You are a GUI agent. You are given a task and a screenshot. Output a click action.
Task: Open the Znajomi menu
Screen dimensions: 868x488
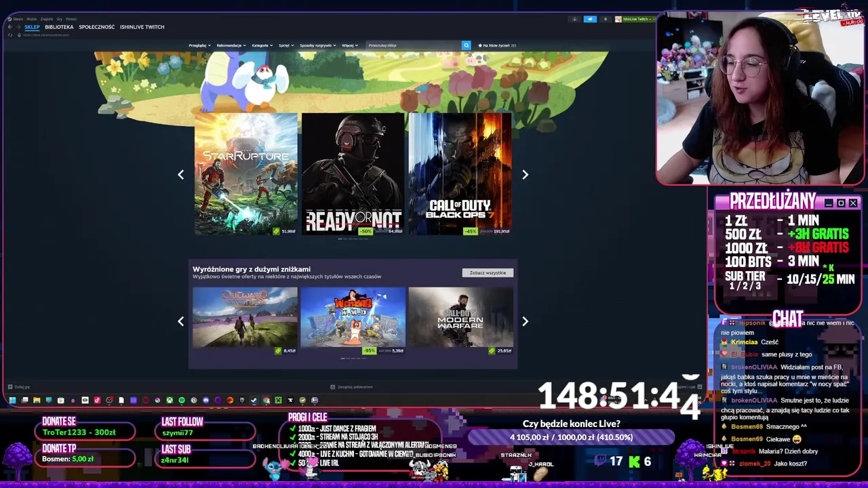click(47, 19)
